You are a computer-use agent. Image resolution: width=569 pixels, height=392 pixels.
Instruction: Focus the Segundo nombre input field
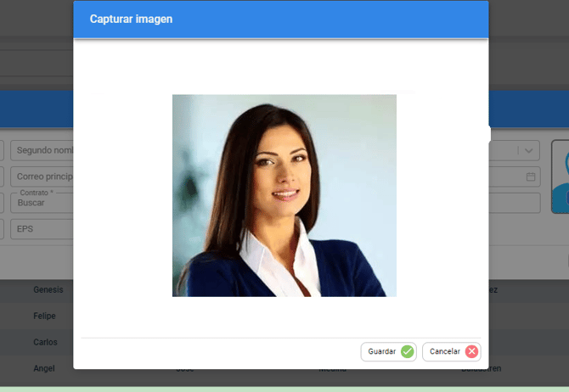(x=42, y=150)
